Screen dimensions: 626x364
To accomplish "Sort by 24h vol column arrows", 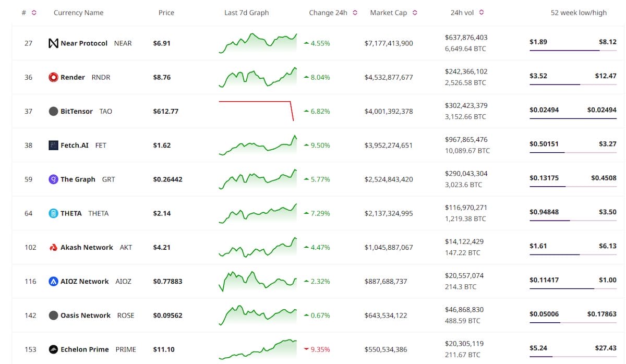I will (x=481, y=13).
